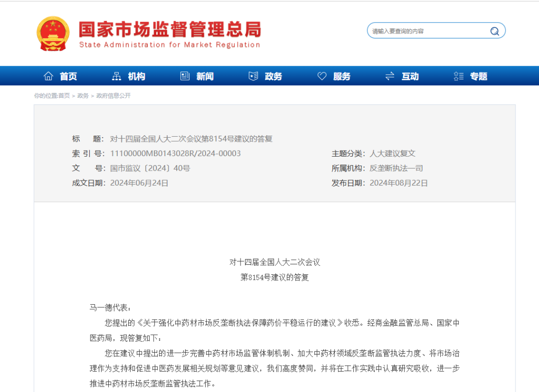
Task: Open the 政务 breadcrumb link
Action: pyautogui.click(x=83, y=95)
